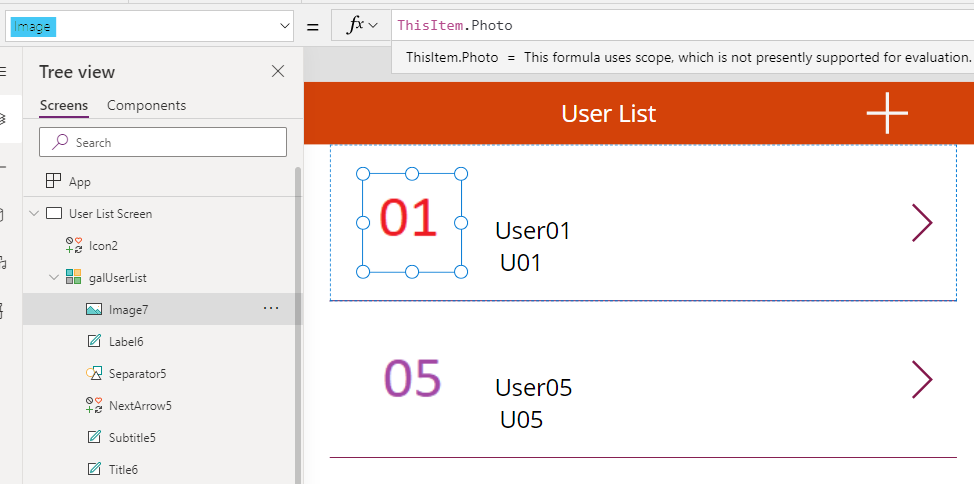Select the Label6 tree item
This screenshot has width=974, height=484.
pos(126,341)
